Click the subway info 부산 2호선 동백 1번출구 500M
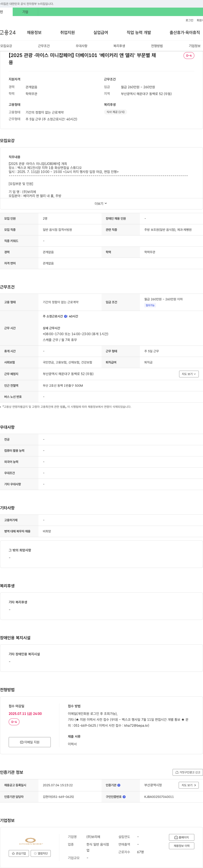This screenshot has width=203, height=868. (x=63, y=385)
